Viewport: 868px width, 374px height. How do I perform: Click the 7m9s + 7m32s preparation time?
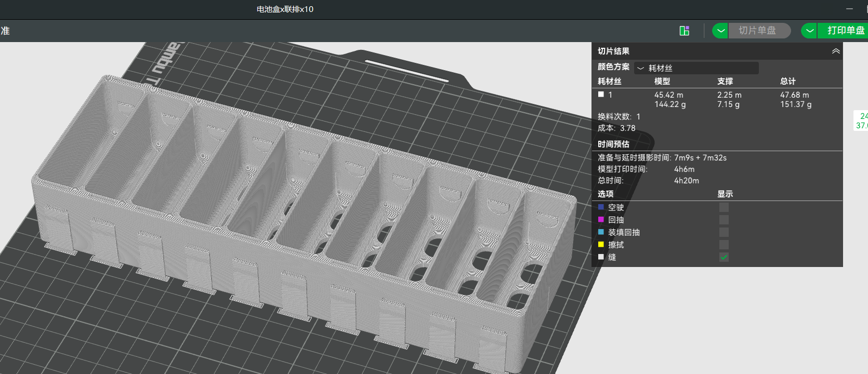pos(700,158)
